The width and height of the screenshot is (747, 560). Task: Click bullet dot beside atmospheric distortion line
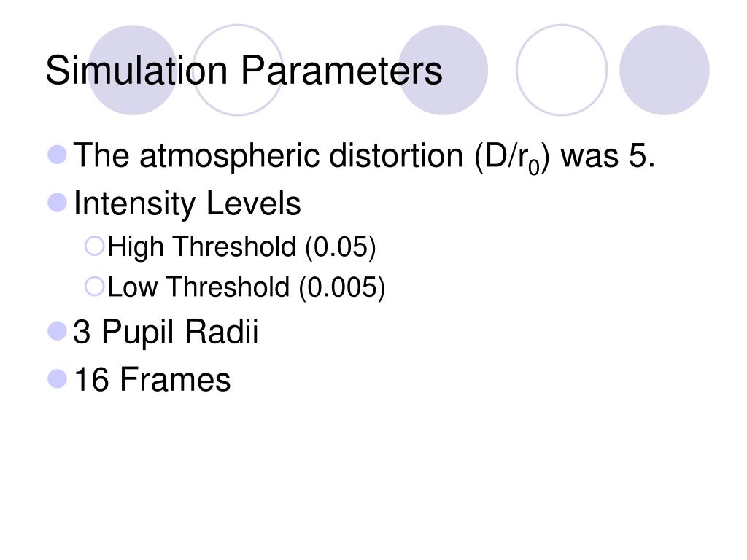click(58, 155)
